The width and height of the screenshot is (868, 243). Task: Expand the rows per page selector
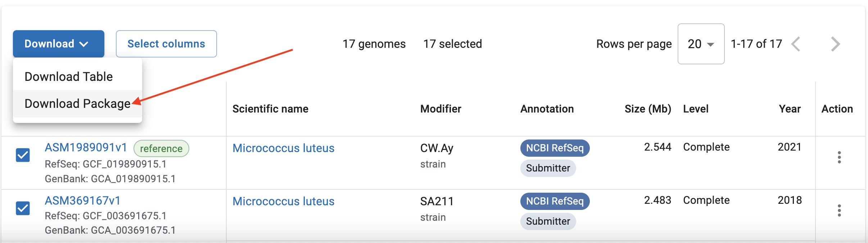[701, 44]
